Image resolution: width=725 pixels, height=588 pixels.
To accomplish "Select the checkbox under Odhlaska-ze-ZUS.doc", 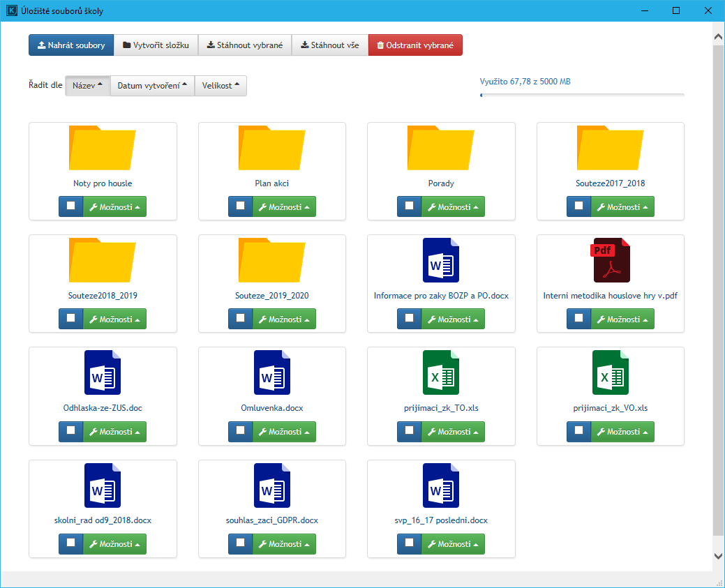I will [x=70, y=431].
